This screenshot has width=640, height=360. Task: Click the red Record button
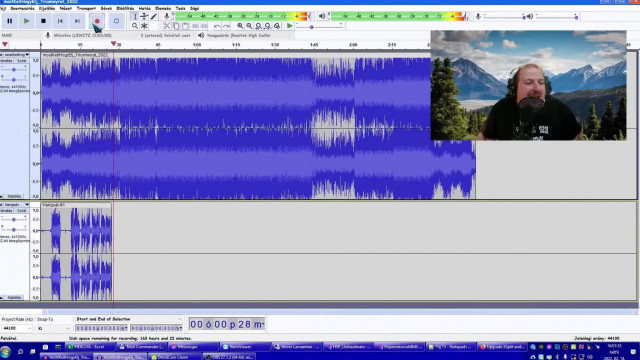(x=97, y=21)
